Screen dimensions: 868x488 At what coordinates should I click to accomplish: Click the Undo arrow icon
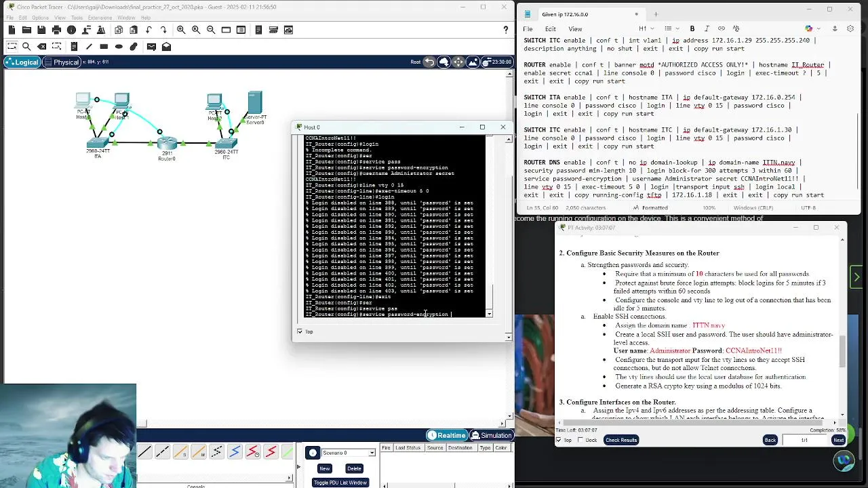click(x=149, y=30)
